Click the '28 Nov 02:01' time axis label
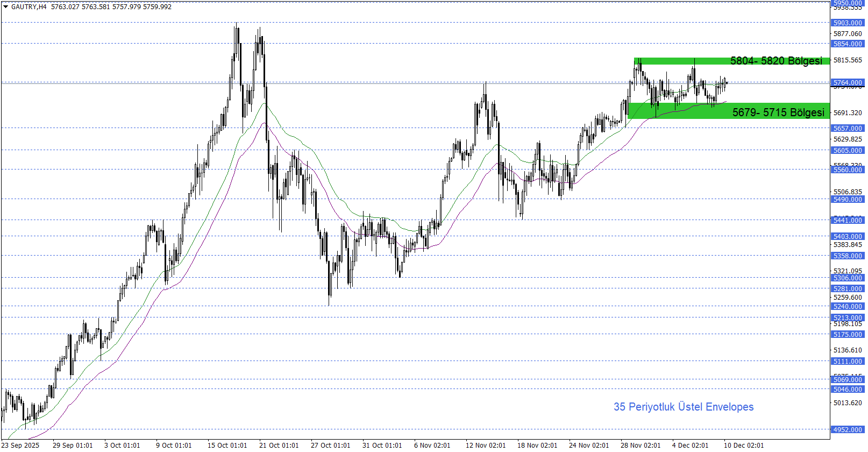 641,445
